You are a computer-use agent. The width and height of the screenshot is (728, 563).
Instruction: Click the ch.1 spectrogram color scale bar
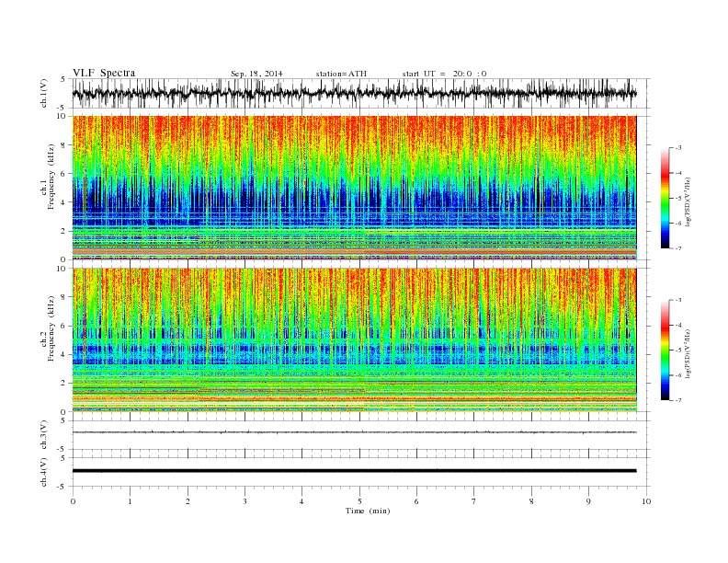tap(665, 198)
